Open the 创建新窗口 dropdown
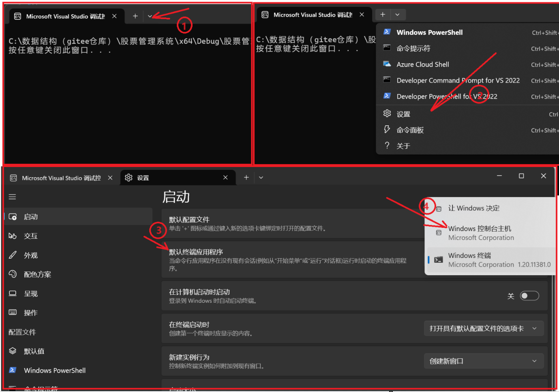The height and width of the screenshot is (392, 559). tap(484, 361)
